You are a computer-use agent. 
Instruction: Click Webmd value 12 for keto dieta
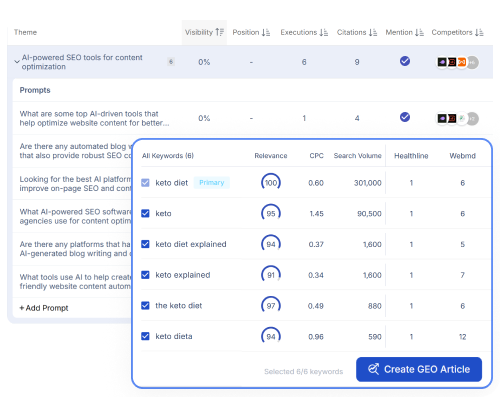(462, 337)
